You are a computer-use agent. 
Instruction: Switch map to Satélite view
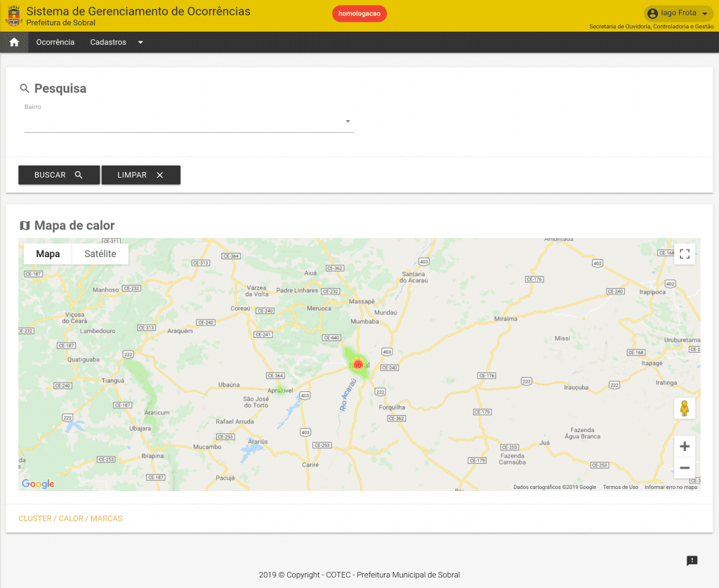[100, 254]
